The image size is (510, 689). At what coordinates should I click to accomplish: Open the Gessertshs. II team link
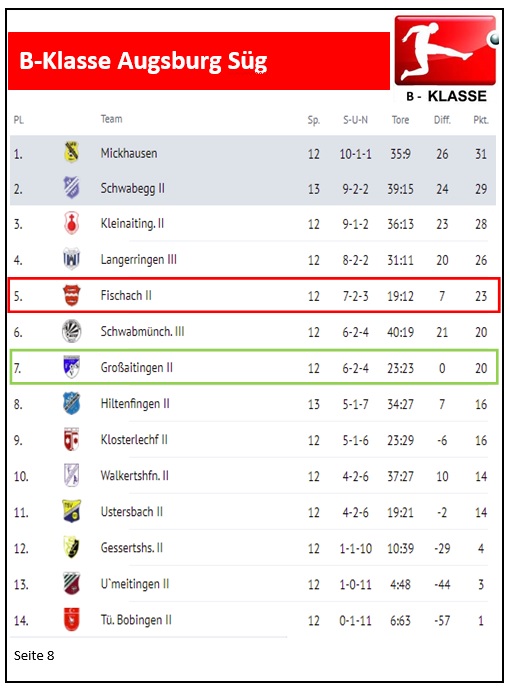pos(131,548)
